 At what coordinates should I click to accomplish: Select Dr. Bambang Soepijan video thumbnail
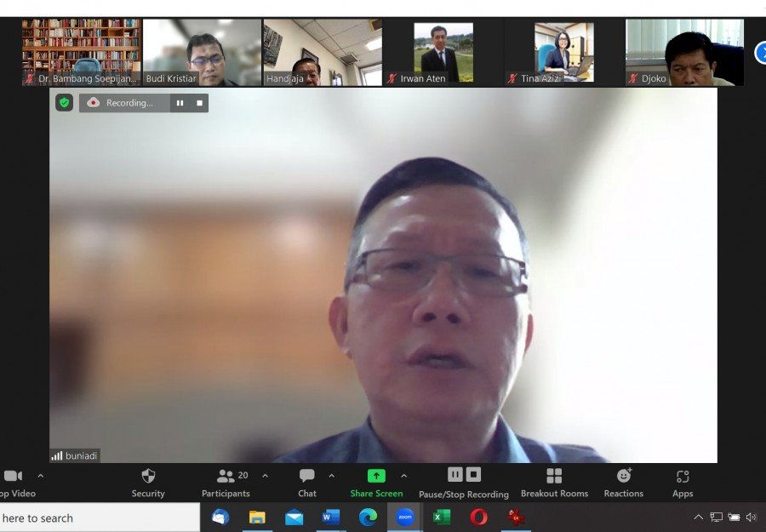coord(82,52)
